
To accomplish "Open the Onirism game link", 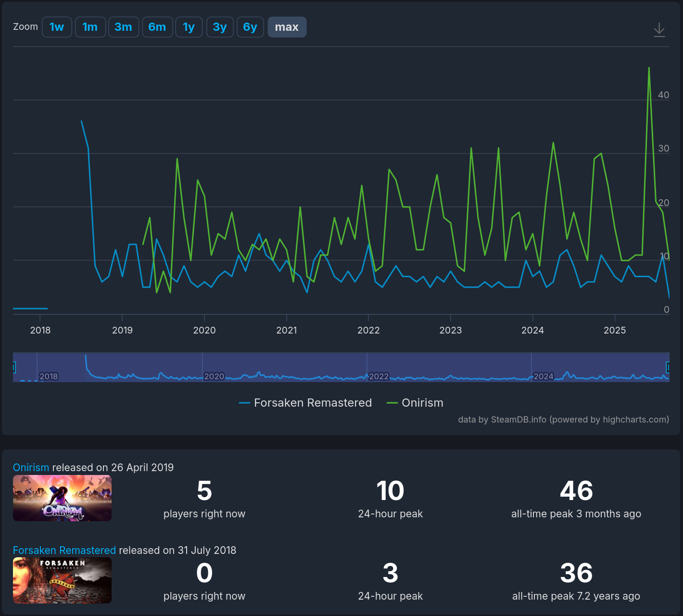I will click(x=31, y=467).
